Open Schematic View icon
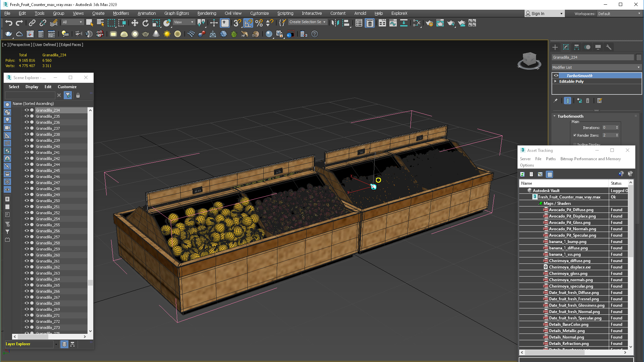 point(404,23)
